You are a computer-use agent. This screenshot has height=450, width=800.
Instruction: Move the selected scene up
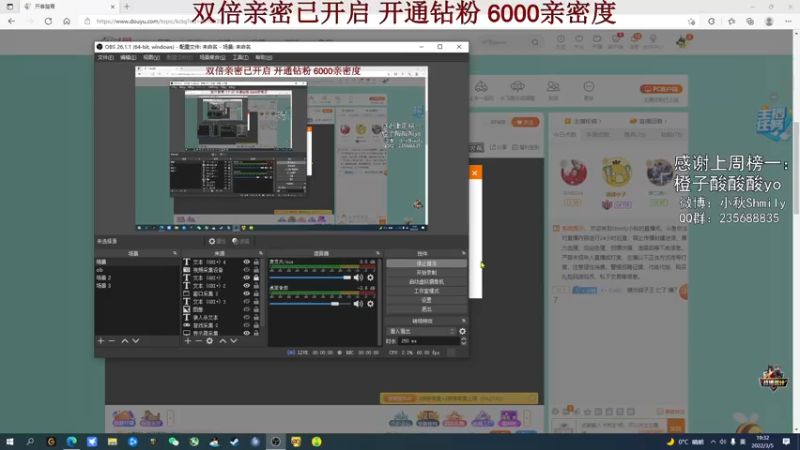coord(124,341)
